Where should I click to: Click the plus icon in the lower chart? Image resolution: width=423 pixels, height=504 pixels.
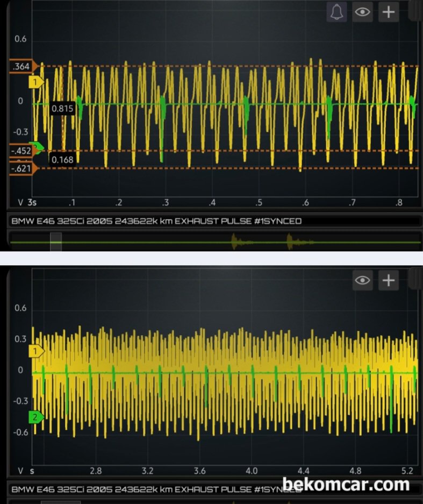pyautogui.click(x=388, y=280)
